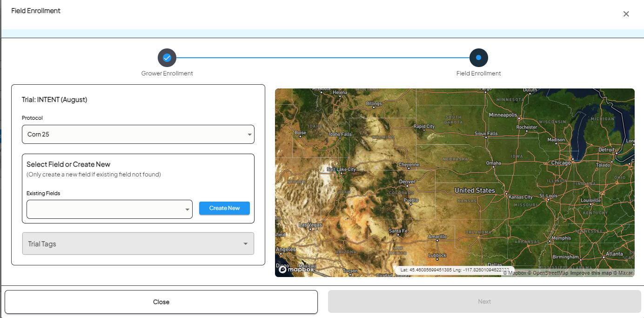644x318 pixels.
Task: Click Salt Lake City on the map
Action: (341, 169)
